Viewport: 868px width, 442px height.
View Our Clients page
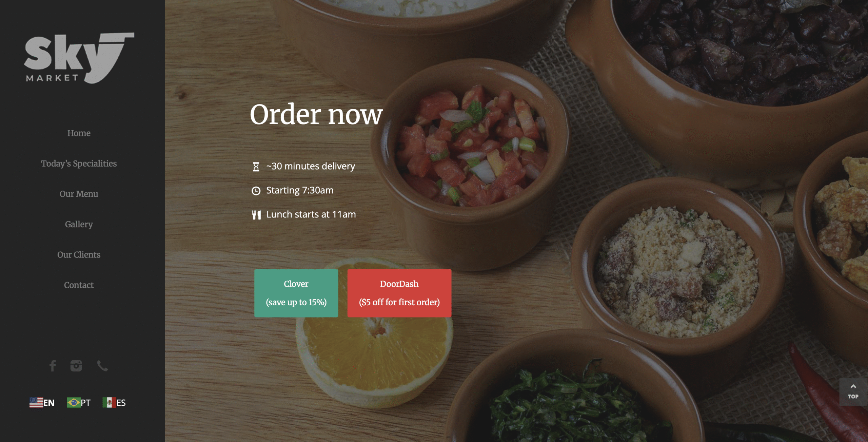79,254
